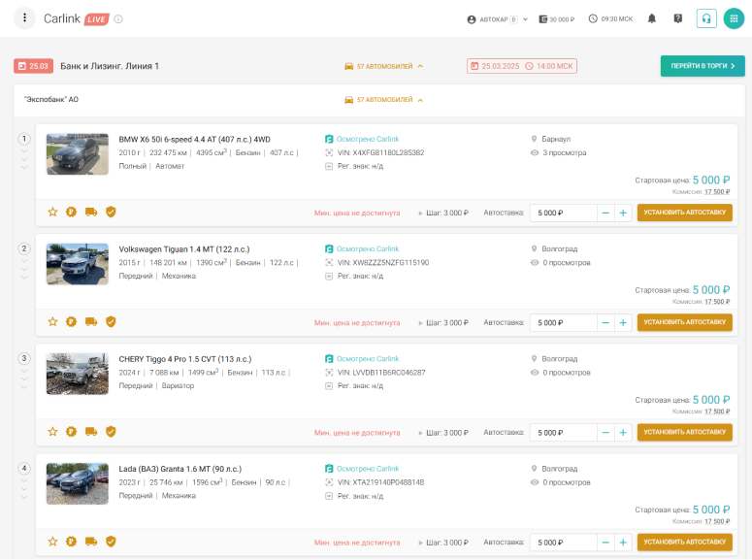Toggle favorite star on Lada Granta
This screenshot has height=560, width=752.
(x=53, y=542)
